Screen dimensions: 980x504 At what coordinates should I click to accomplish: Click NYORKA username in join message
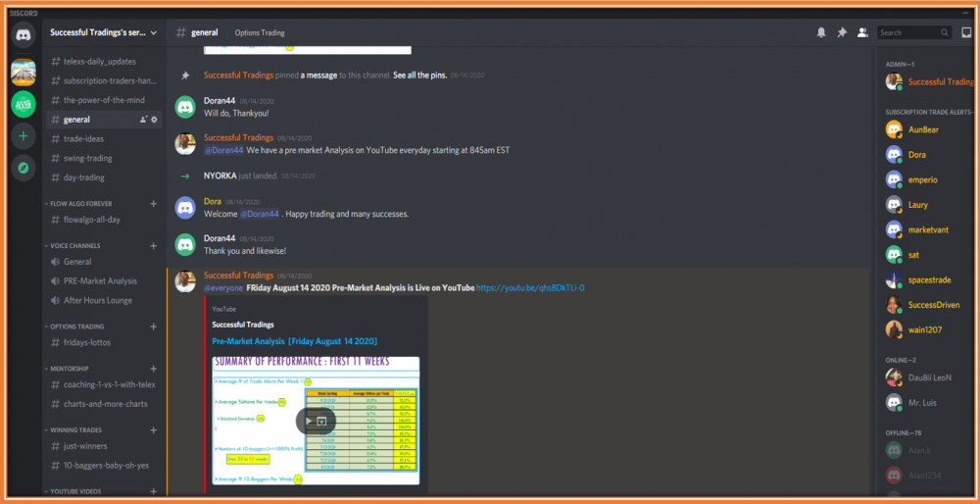click(x=220, y=176)
